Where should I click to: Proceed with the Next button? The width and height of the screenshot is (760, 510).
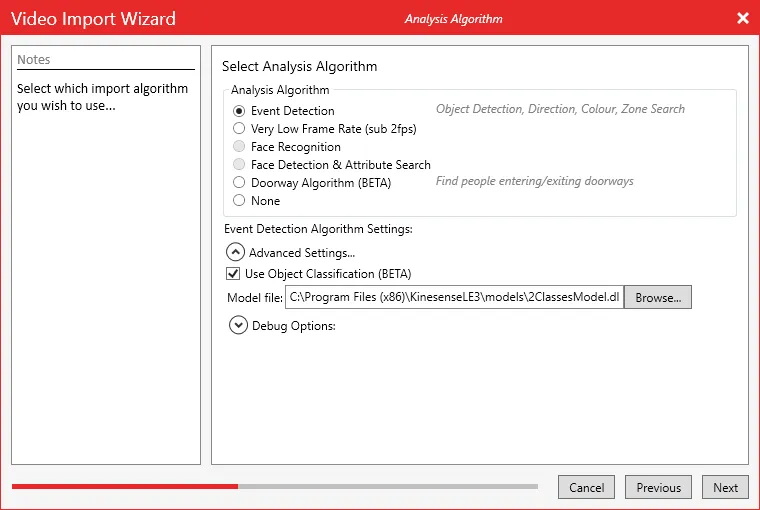(725, 487)
